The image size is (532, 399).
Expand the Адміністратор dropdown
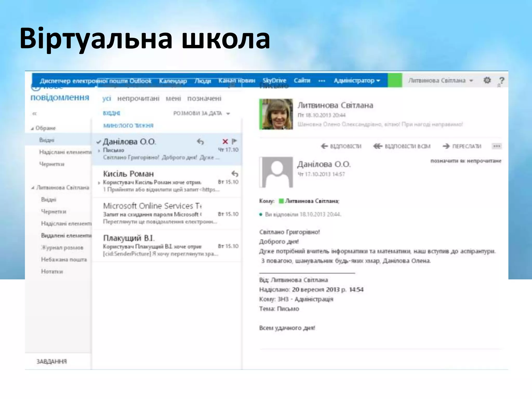[357, 81]
